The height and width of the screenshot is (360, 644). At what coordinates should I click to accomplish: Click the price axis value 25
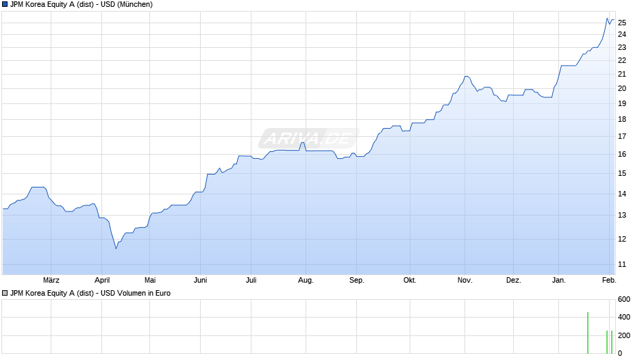tap(622, 23)
